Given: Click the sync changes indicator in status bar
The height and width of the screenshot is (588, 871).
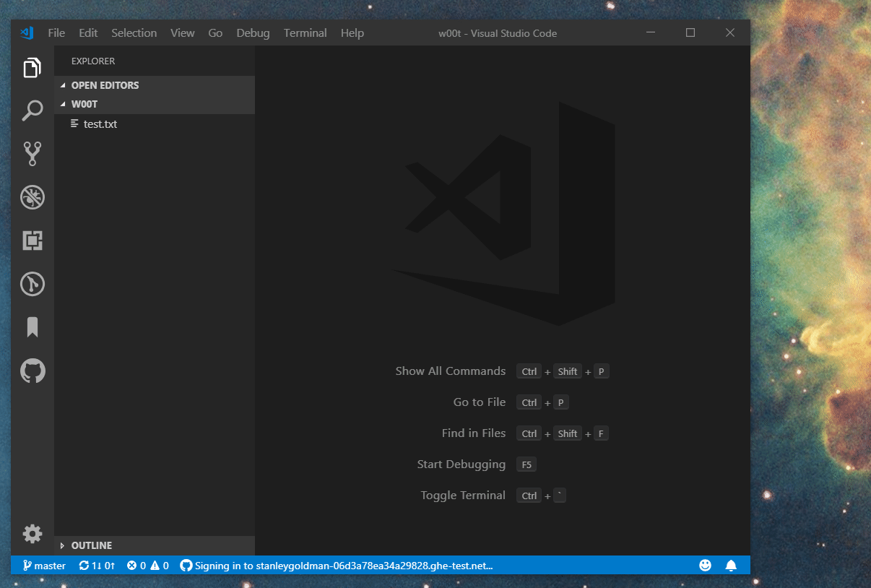Looking at the screenshot, I should coord(96,565).
